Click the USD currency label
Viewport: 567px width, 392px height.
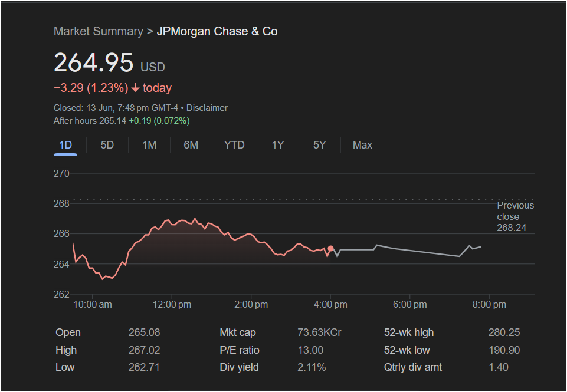click(x=153, y=67)
